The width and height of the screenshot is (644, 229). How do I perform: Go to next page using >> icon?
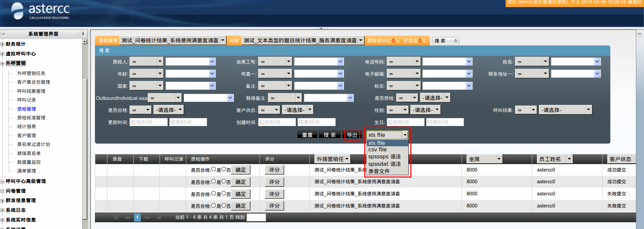147,218
